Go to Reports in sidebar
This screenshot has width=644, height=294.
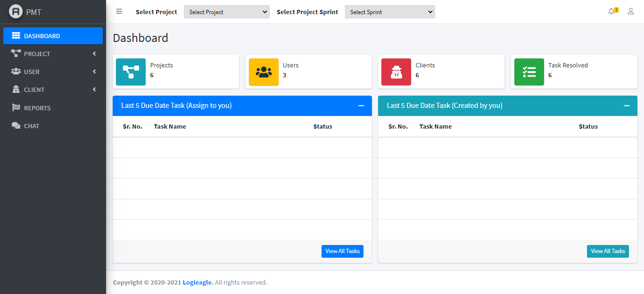coord(37,108)
